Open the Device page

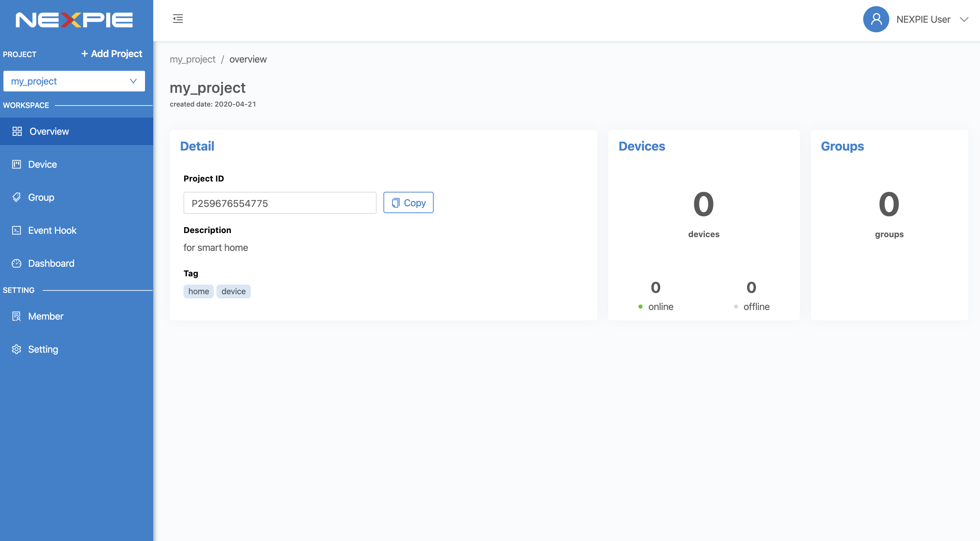click(77, 164)
